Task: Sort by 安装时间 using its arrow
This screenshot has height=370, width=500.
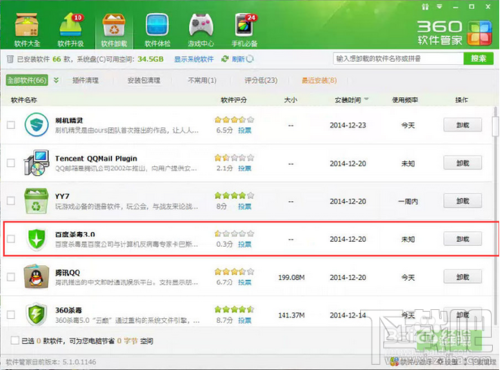Action: click(x=367, y=99)
